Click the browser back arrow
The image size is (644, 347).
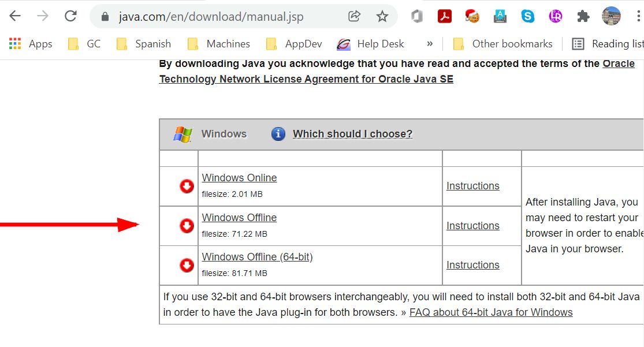pyautogui.click(x=15, y=16)
